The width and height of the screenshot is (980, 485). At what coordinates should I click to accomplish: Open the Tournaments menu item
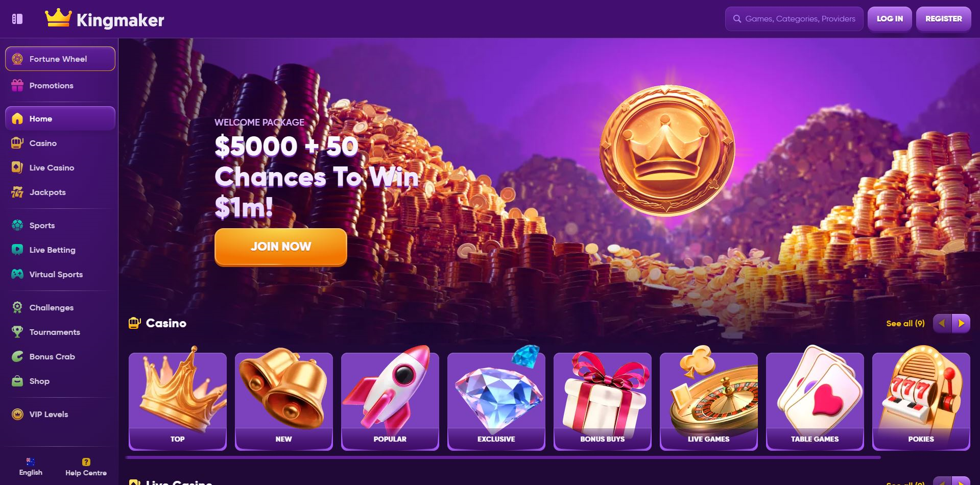[60, 332]
